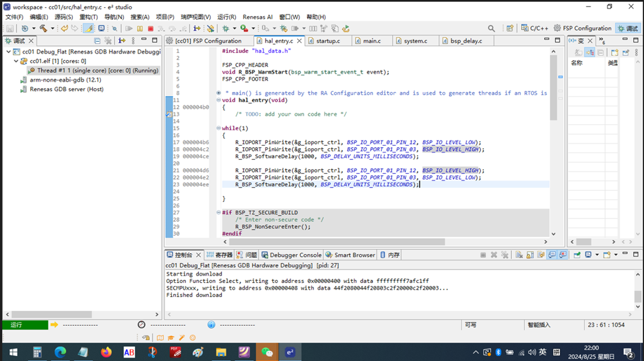The image size is (644, 361).
Task: Click the Windows Start button
Action: point(13,352)
